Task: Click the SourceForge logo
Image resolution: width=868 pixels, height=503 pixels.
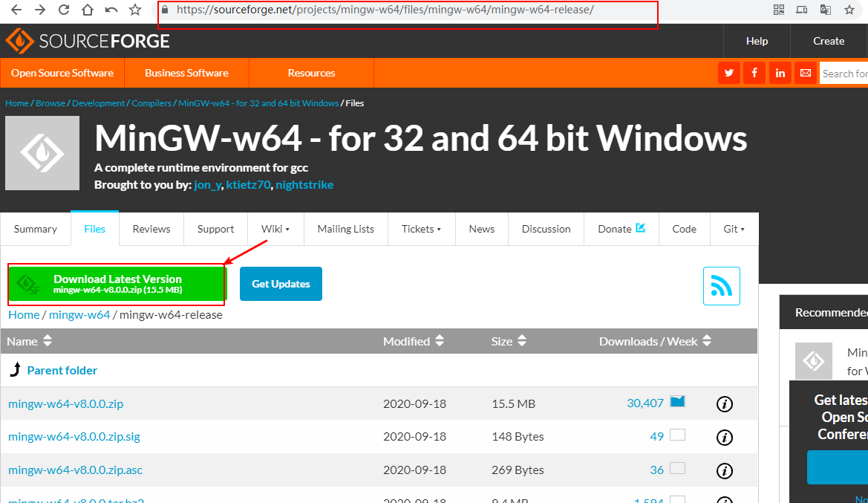Action: click(x=88, y=41)
